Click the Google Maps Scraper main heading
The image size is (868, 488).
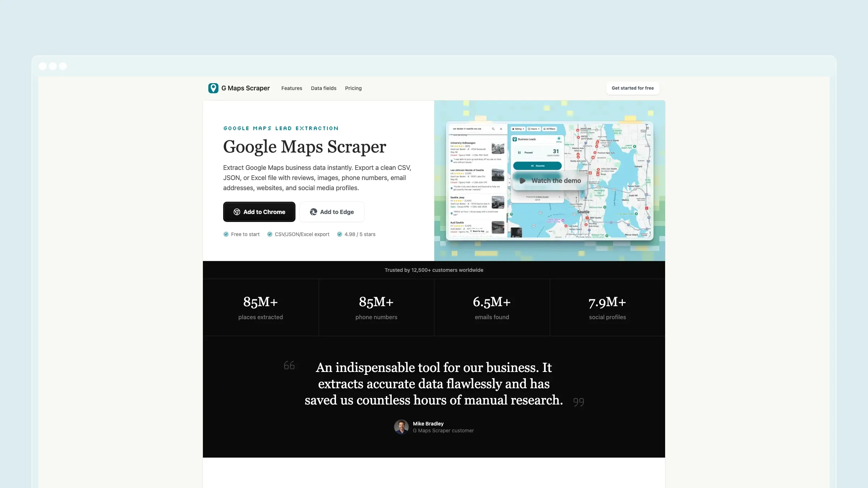(305, 147)
